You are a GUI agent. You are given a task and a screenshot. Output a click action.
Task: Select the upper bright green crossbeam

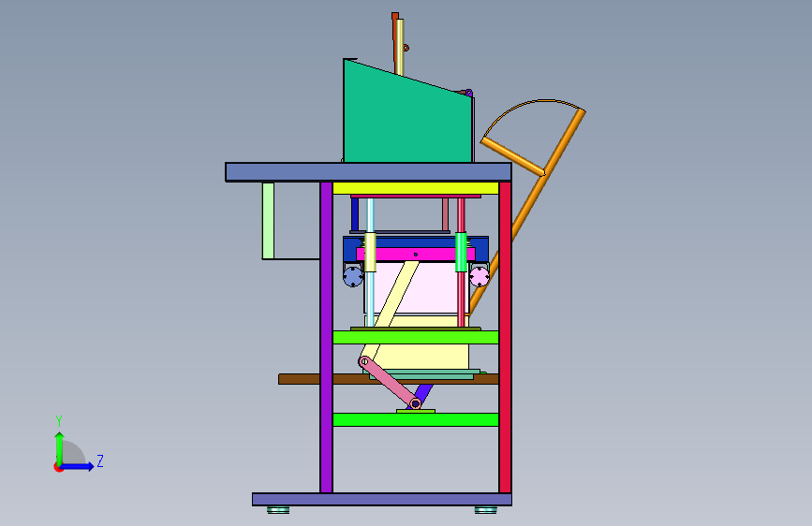pos(415,337)
